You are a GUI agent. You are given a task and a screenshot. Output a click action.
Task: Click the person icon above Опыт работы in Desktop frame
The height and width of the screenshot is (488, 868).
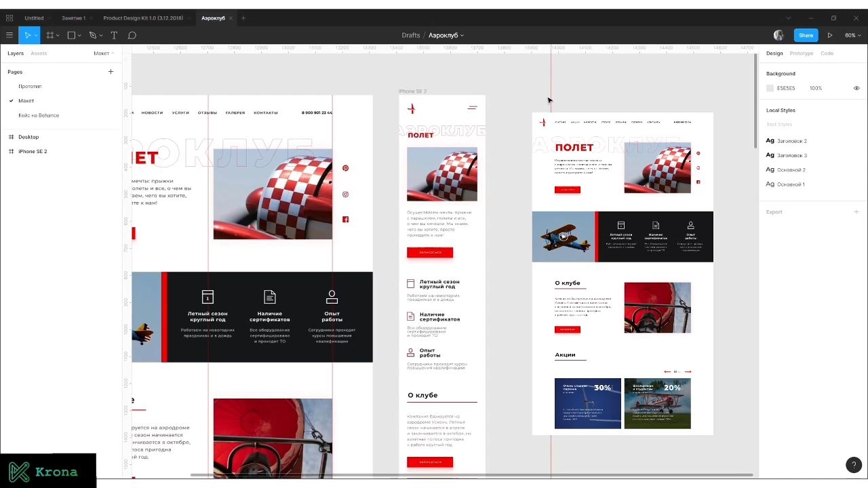point(332,297)
